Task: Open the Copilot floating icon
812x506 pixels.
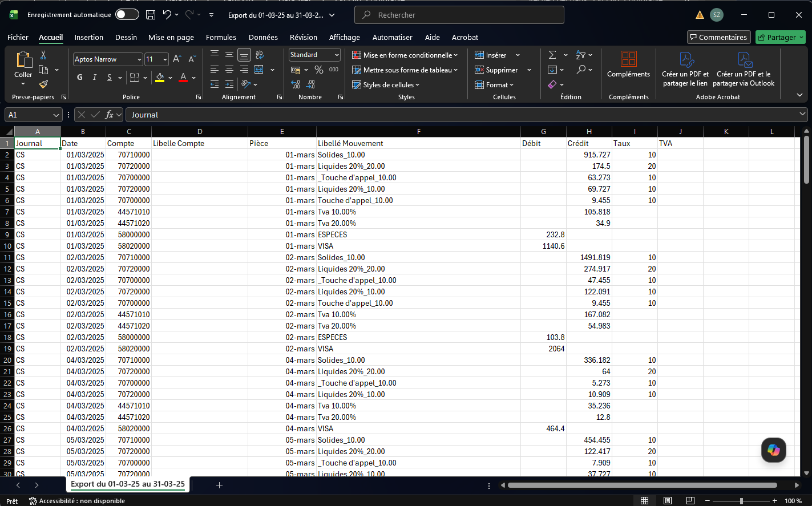Action: click(774, 450)
